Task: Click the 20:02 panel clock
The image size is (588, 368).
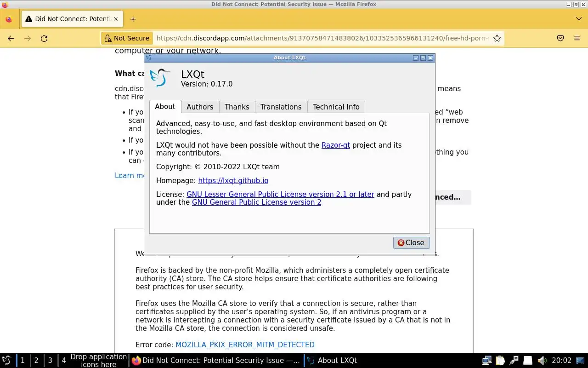Action: pyautogui.click(x=561, y=361)
